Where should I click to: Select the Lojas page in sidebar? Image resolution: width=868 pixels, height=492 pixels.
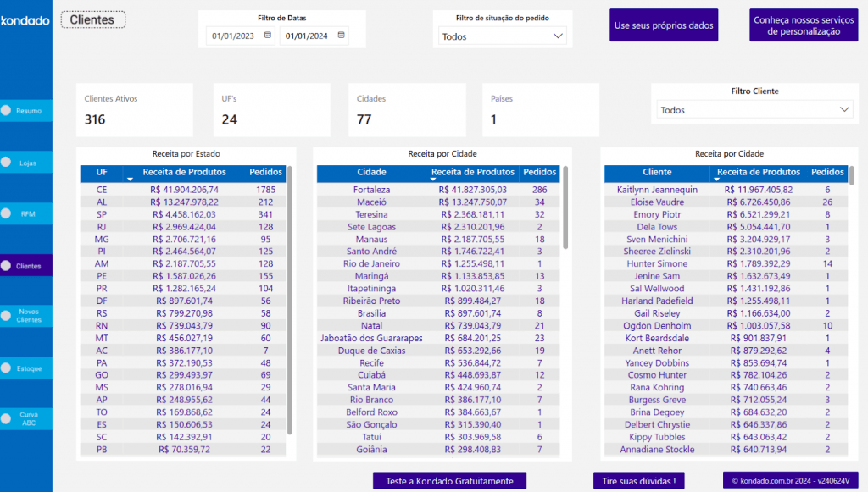pyautogui.click(x=28, y=163)
